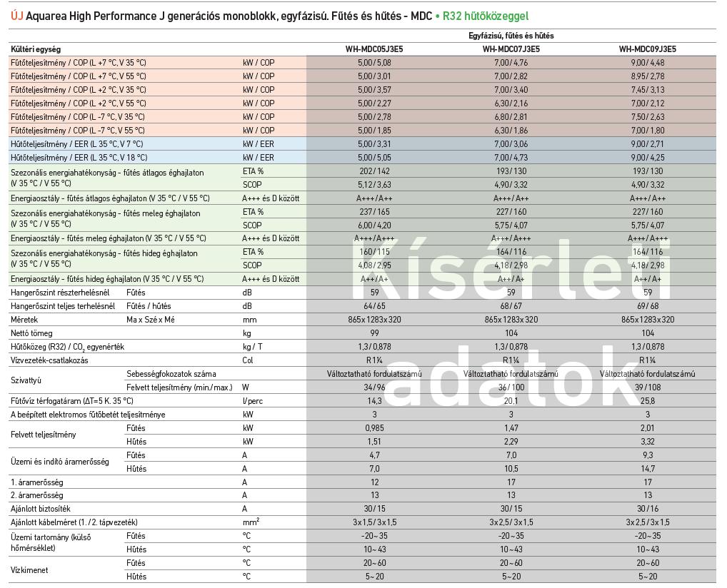
Task: Click the value 6,80/2,81
Action: pos(511,117)
